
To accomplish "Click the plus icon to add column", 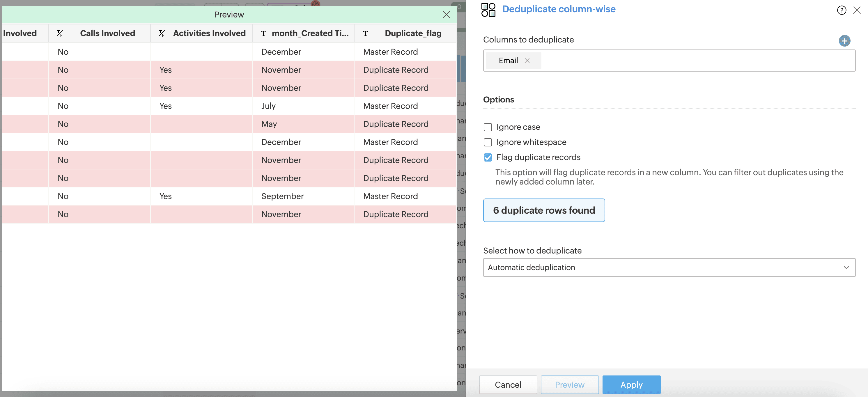I will coord(844,41).
